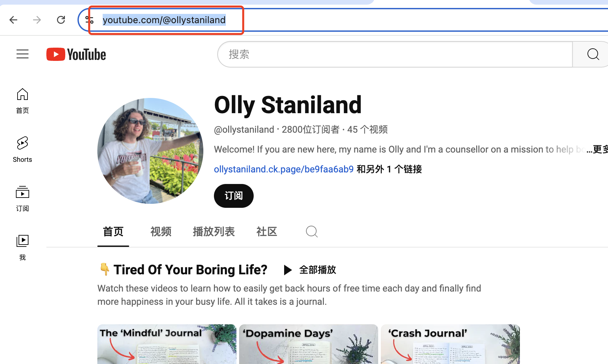The width and height of the screenshot is (608, 364).
Task: Click the @ollystaniland handle text
Action: (x=244, y=129)
